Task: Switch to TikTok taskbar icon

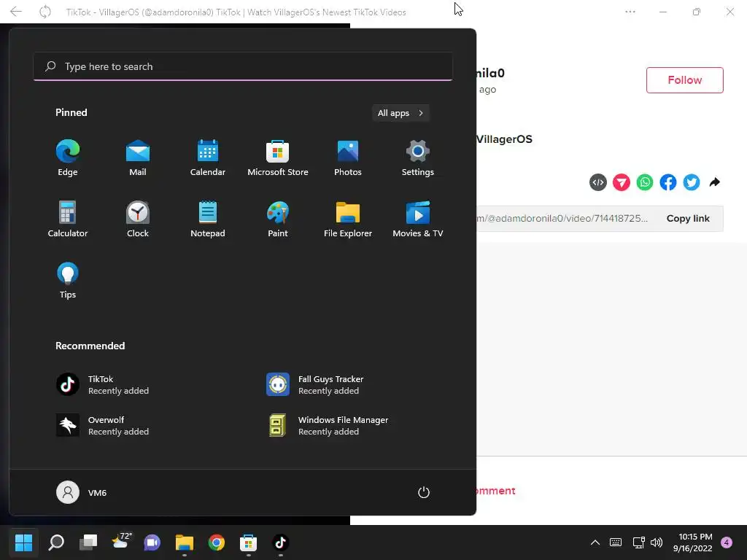Action: (280, 542)
